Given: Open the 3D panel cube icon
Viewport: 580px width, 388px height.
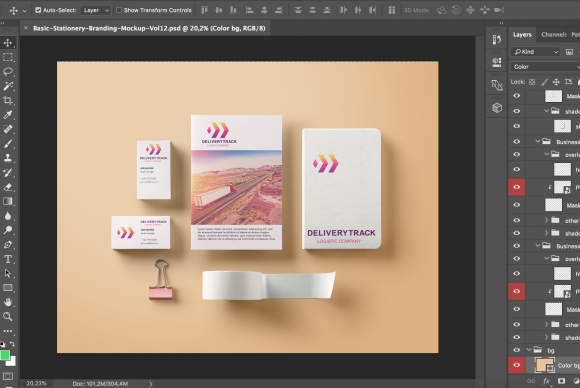Looking at the screenshot, I should pos(497,108).
